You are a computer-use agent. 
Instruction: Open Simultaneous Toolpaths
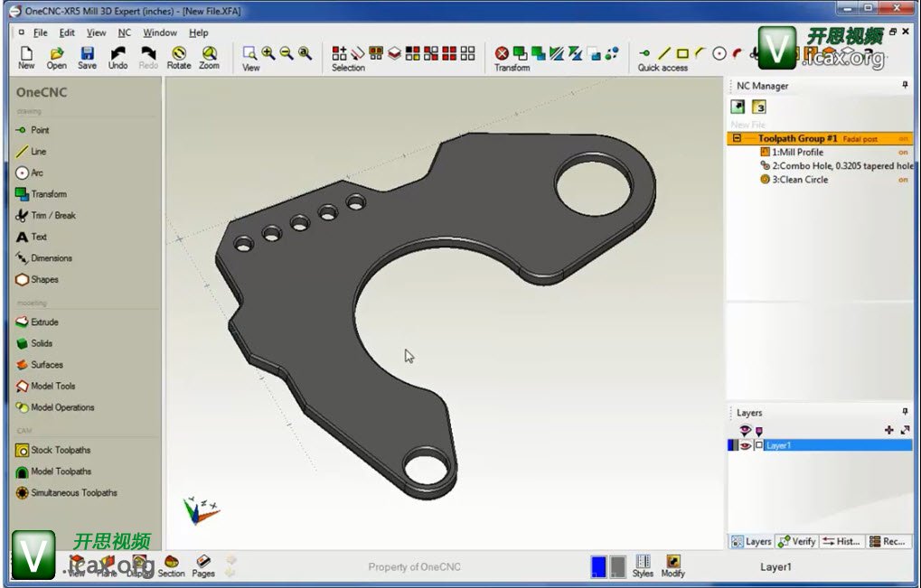[66, 492]
